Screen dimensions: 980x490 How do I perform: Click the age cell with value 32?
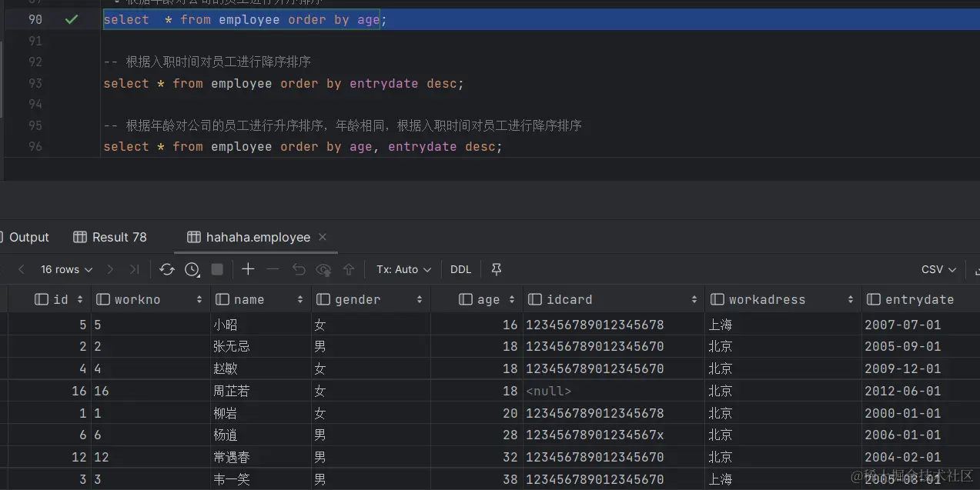(x=476, y=457)
